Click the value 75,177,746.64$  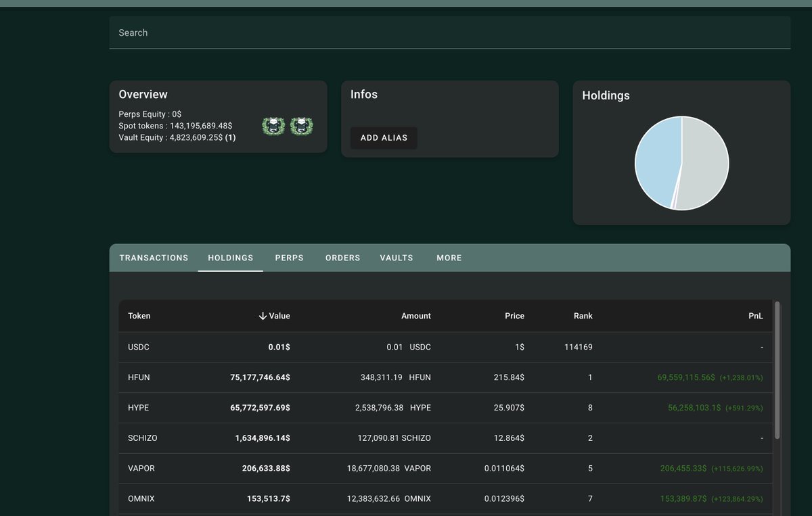(261, 377)
